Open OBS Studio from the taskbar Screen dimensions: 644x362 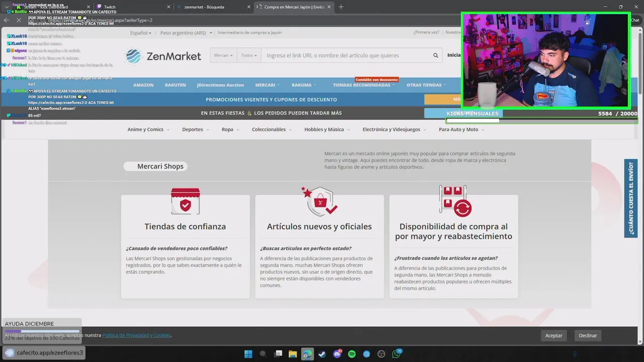pyautogui.click(x=381, y=354)
